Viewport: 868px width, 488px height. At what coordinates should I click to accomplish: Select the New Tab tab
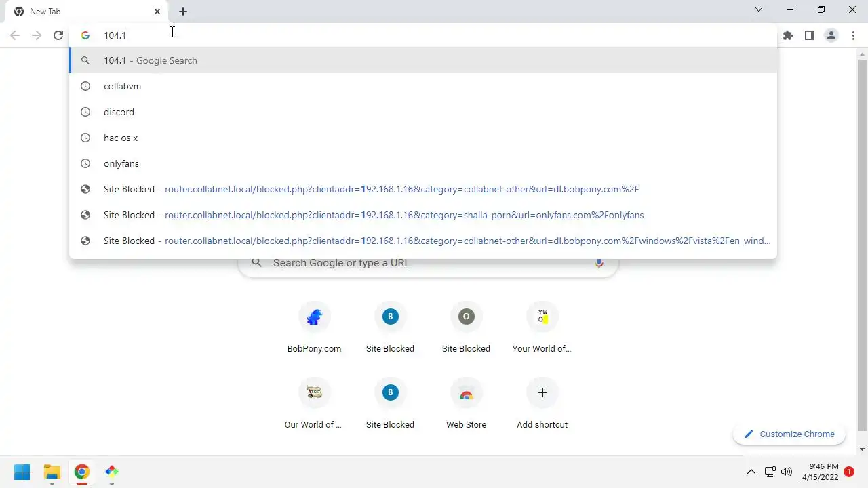86,12
